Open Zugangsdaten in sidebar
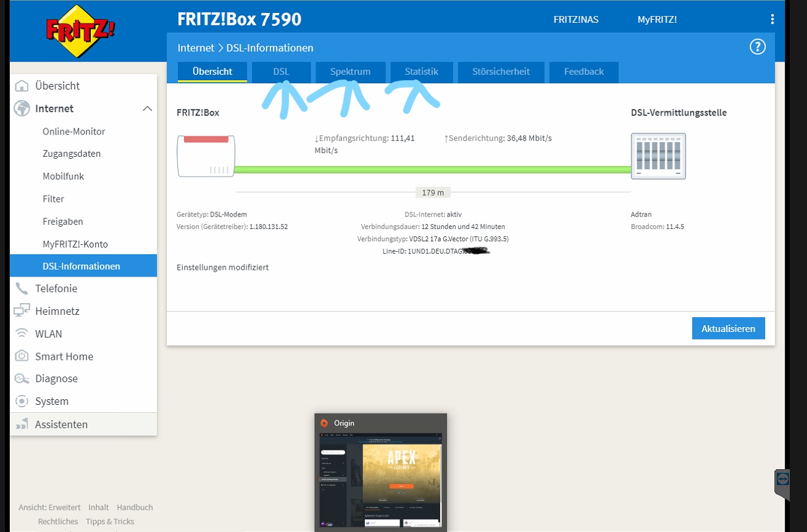Screen dimensions: 807x532 tap(72, 154)
